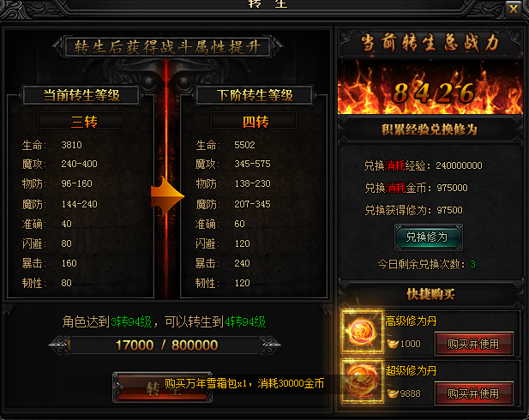The height and width of the screenshot is (420, 529).
Task: Click the orange arrow between rebirth levels
Action: [167, 196]
